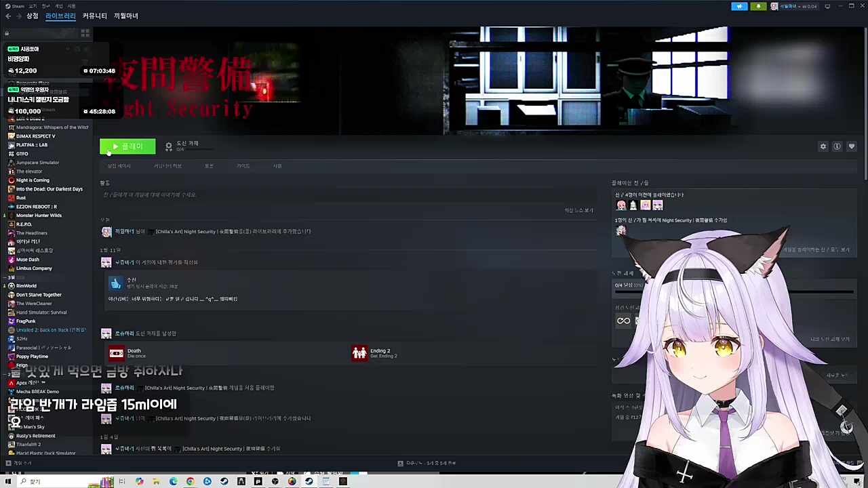
Task: Select Into the Dead: Our Darkest Days
Action: (x=49, y=189)
